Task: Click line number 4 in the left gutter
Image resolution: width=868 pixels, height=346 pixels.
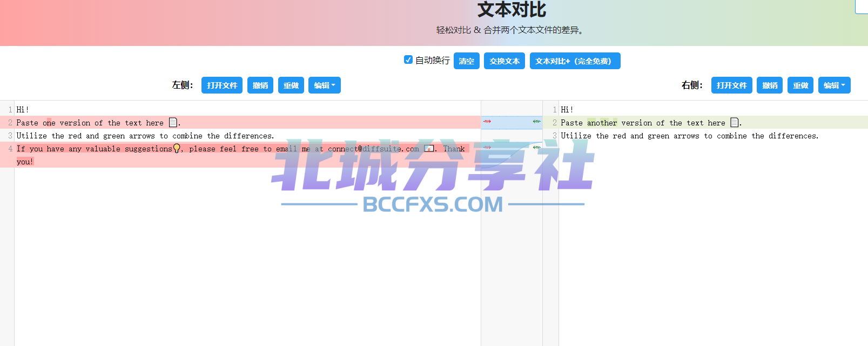Action: pos(10,149)
